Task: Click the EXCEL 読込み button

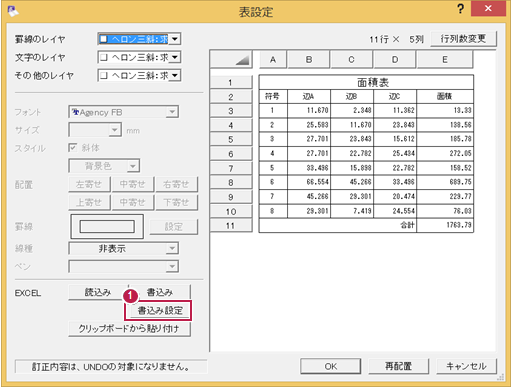Action: 98,292
